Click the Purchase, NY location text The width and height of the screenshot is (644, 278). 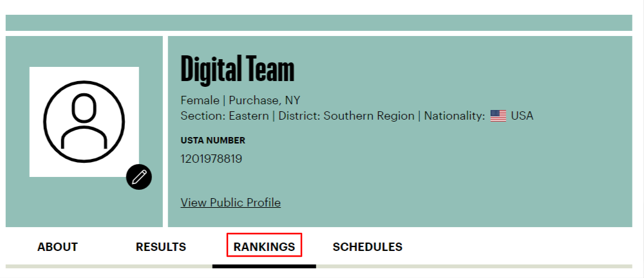point(265,100)
